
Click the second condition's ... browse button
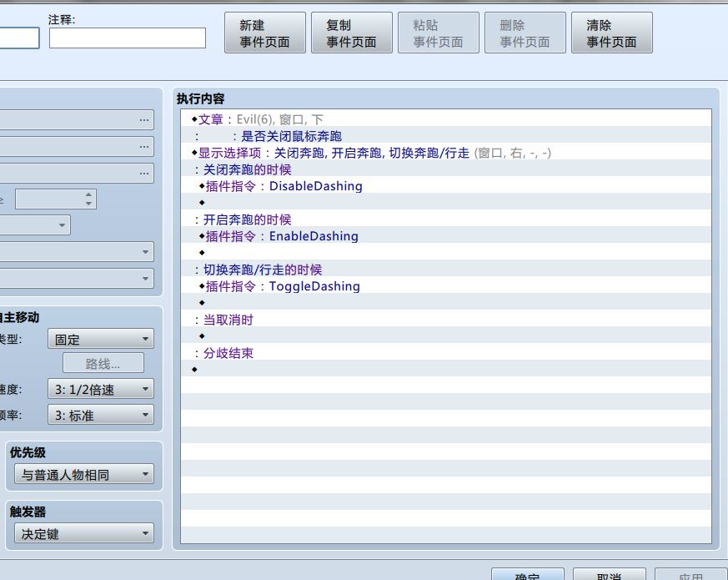144,146
